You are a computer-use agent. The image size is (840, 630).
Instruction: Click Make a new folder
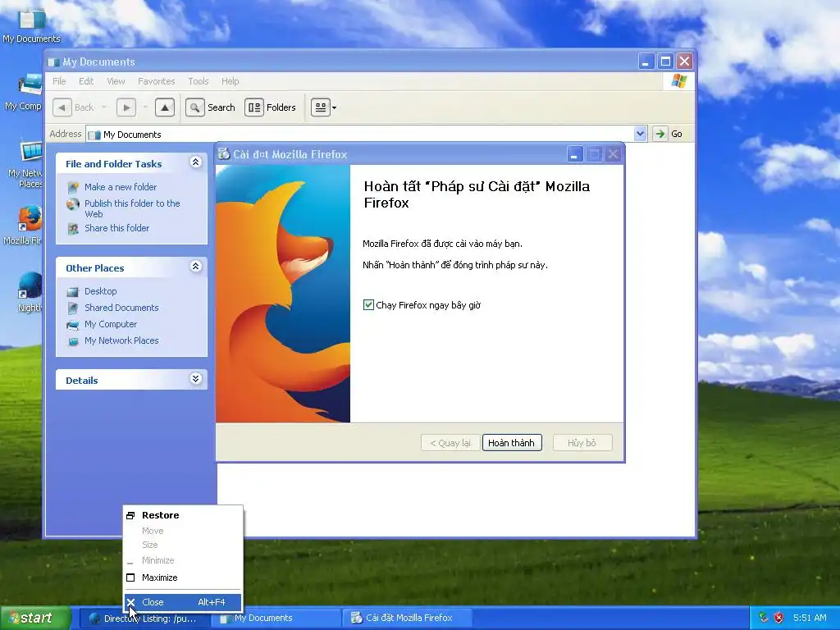tap(121, 187)
